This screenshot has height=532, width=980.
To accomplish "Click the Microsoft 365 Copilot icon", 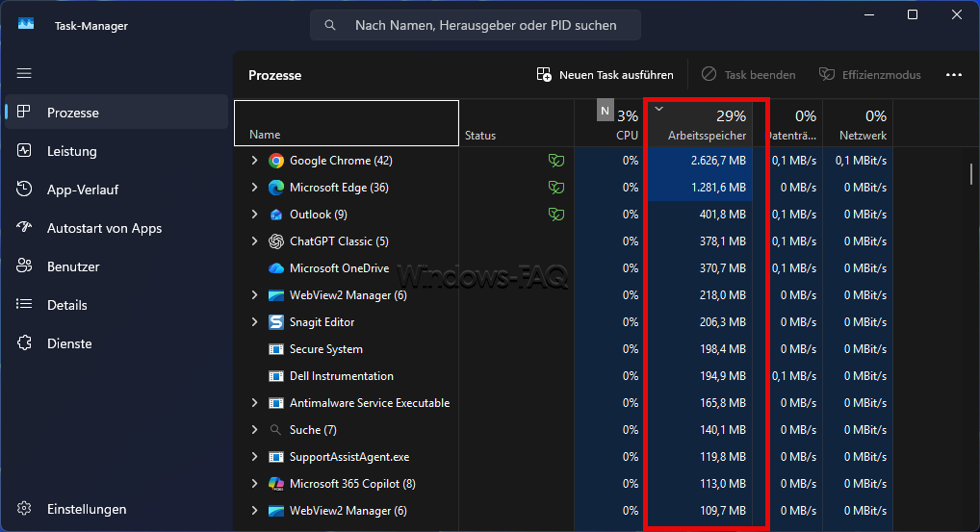I will pyautogui.click(x=275, y=484).
